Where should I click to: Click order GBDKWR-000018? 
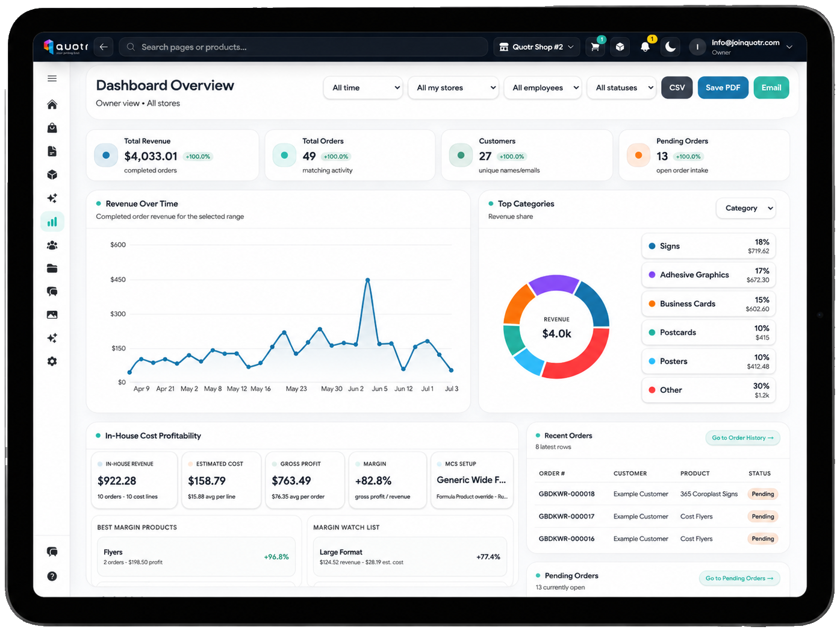pos(567,494)
